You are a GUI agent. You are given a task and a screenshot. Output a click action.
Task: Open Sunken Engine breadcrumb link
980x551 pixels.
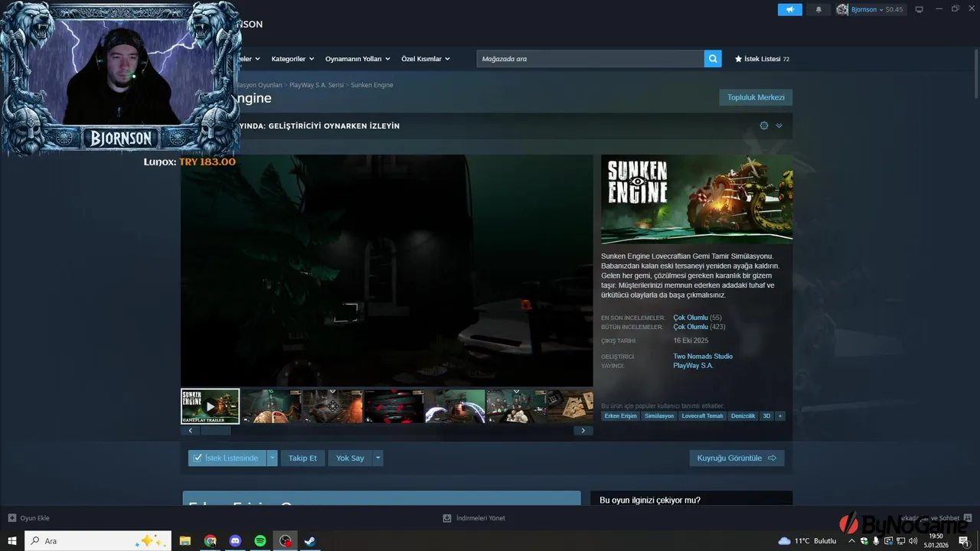pyautogui.click(x=372, y=85)
